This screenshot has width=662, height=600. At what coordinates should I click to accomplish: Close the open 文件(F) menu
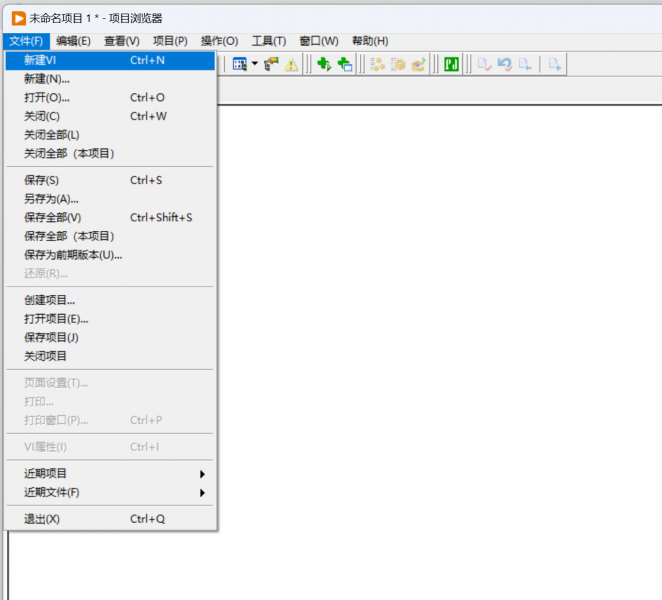(26, 41)
